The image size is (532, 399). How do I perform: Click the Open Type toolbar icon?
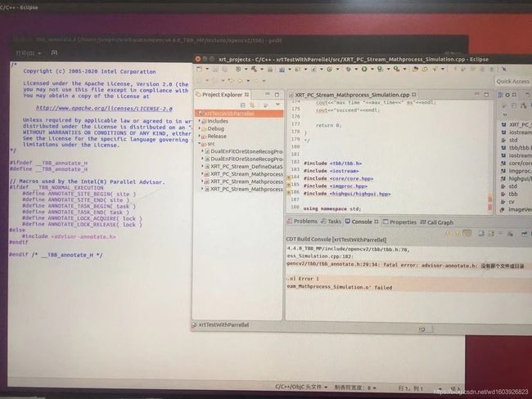point(415,69)
